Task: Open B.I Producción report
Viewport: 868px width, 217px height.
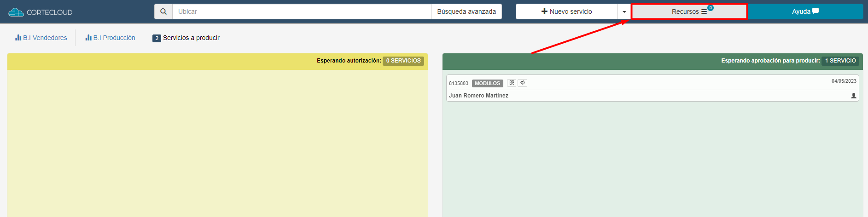Action: pyautogui.click(x=110, y=38)
